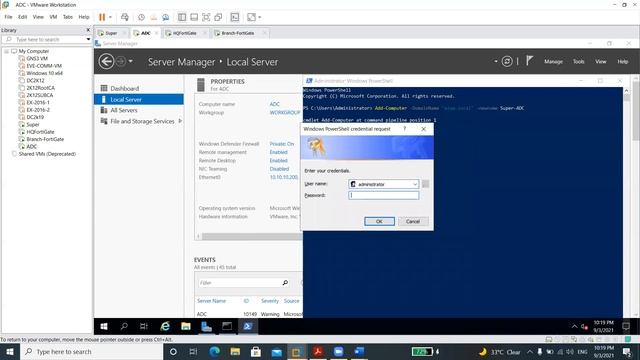The image size is (640, 360).
Task: Open the library search dropdown arrow
Action: click(x=88, y=40)
